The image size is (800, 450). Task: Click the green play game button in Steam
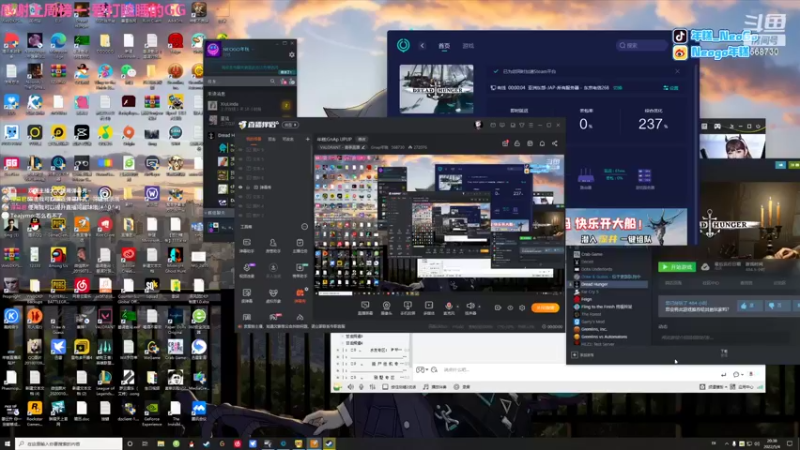677,267
